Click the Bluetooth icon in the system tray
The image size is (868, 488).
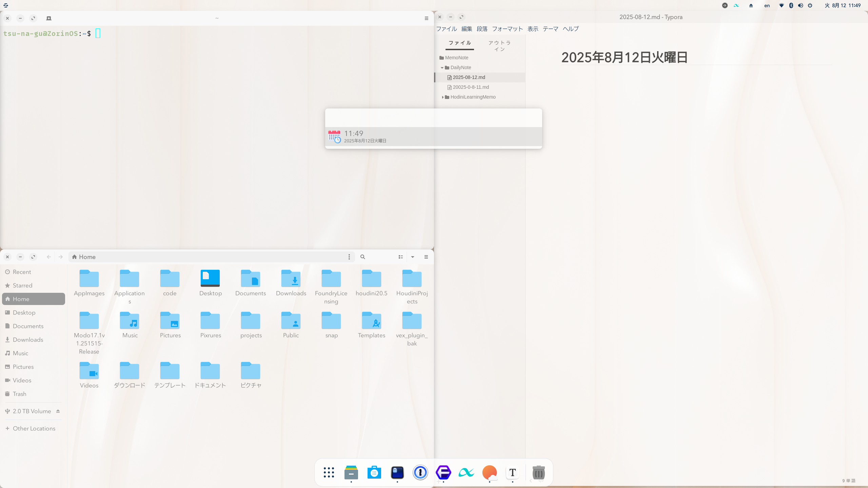pyautogui.click(x=791, y=5)
